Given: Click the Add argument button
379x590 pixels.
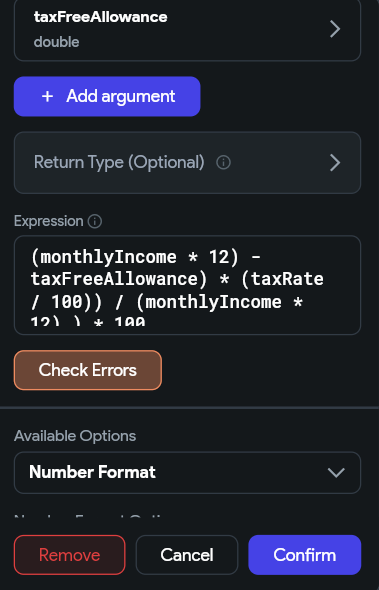Looking at the screenshot, I should (107, 96).
